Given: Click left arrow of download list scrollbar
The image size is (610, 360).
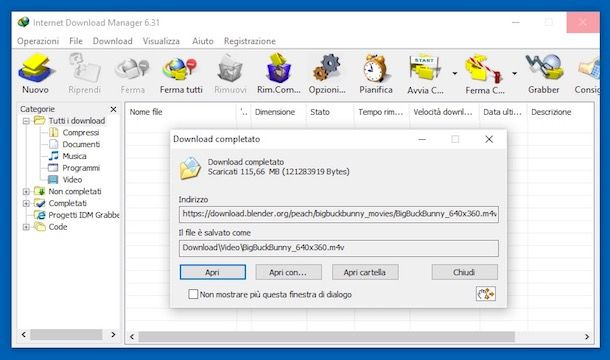Looking at the screenshot, I should click(x=132, y=336).
